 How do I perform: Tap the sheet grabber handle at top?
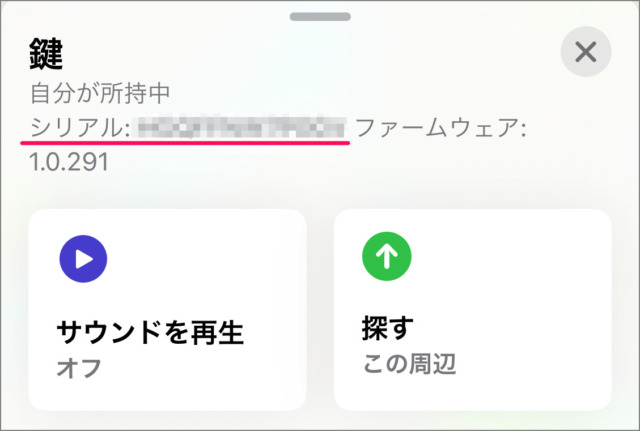pos(320,16)
